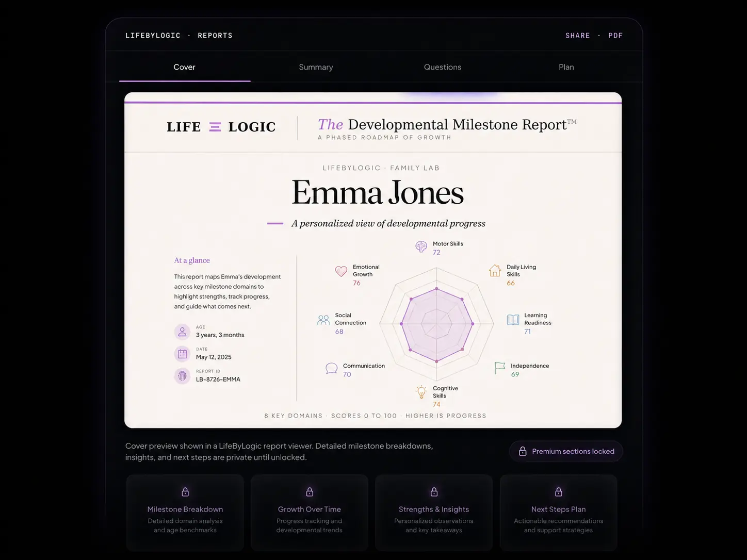This screenshot has width=747, height=560.
Task: Click the Independence score 69
Action: pos(515,374)
